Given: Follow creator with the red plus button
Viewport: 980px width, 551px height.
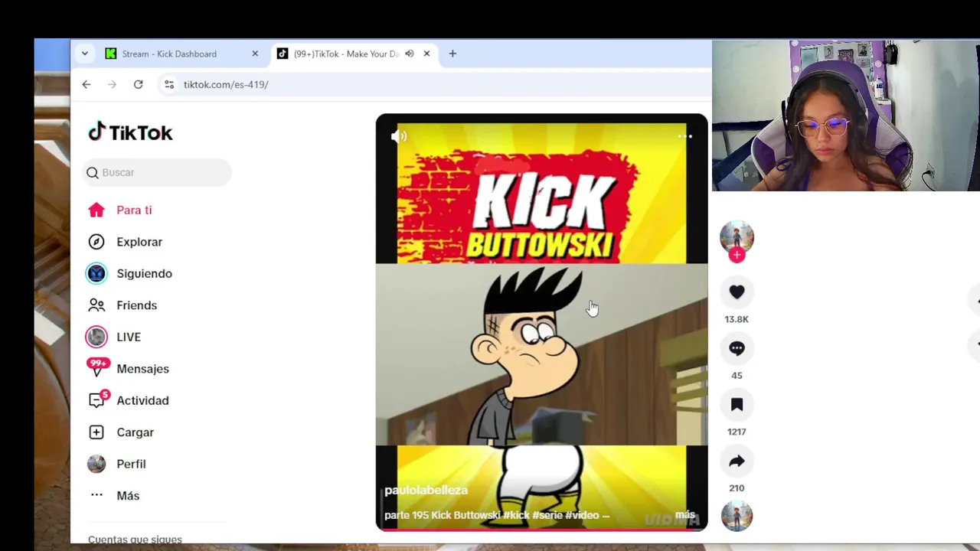Looking at the screenshot, I should (x=737, y=256).
